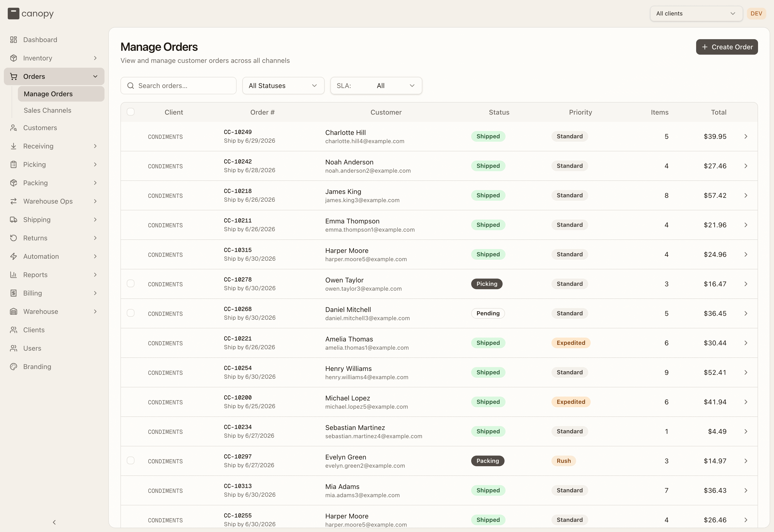The height and width of the screenshot is (532, 774).
Task: Click the Inventory box icon
Action: click(13, 58)
